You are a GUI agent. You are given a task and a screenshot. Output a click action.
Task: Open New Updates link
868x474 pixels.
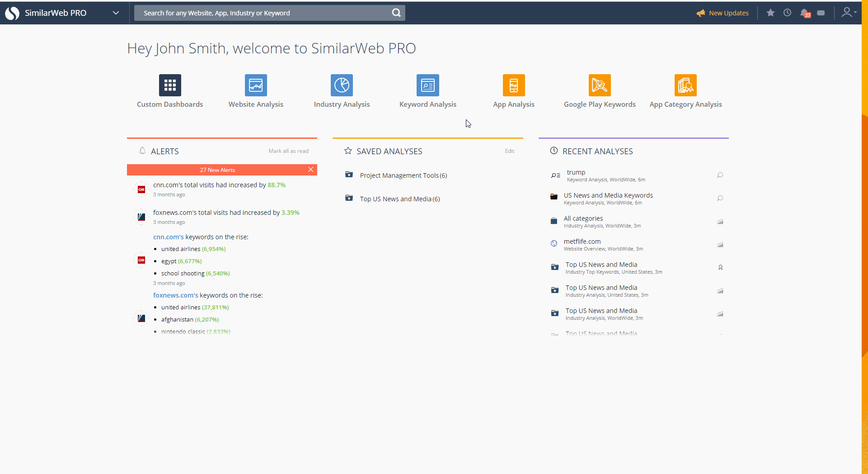[723, 13]
